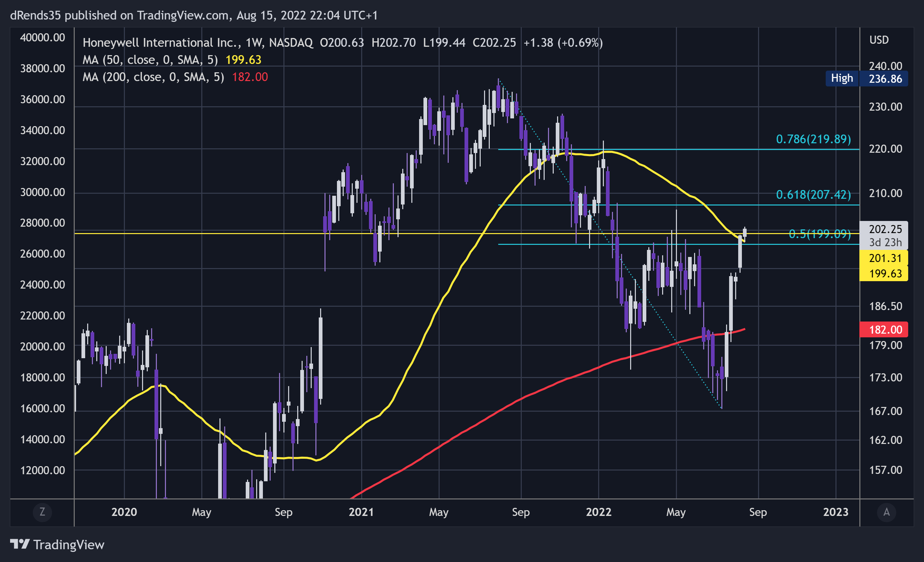Image resolution: width=924 pixels, height=562 pixels.
Task: Click the 0.618(207.42) Fibonacci label
Action: (x=813, y=194)
